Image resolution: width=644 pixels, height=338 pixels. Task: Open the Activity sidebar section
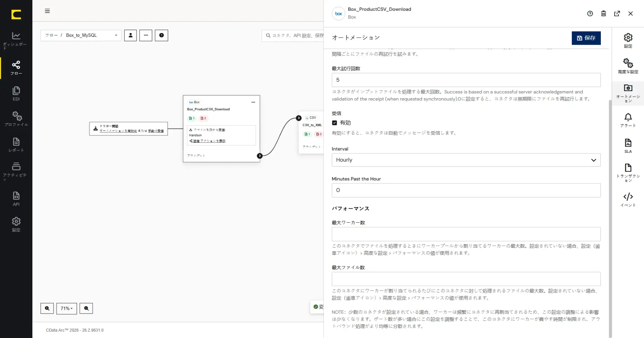[x=16, y=171]
